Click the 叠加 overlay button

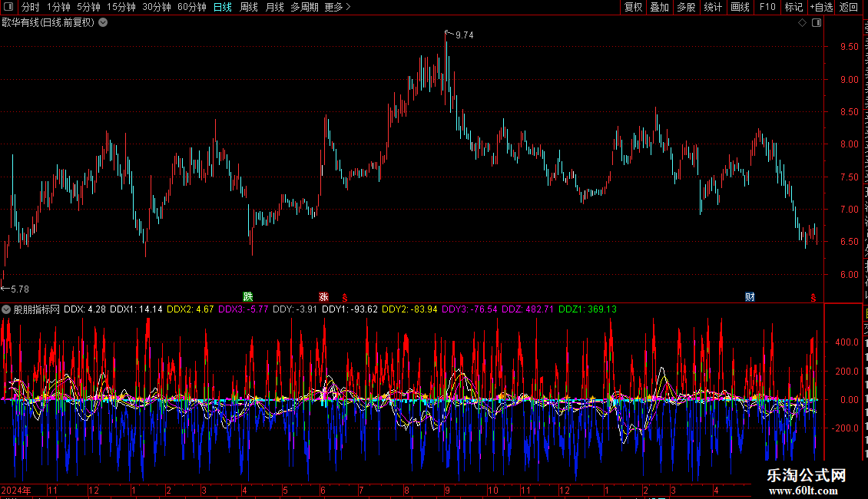point(659,7)
